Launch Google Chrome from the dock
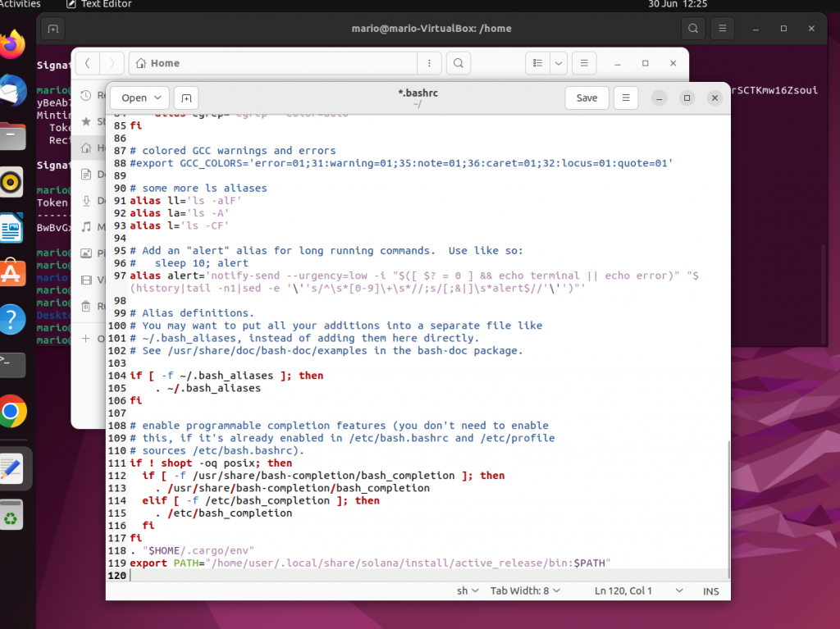Image resolution: width=840 pixels, height=629 pixels. tap(12, 412)
